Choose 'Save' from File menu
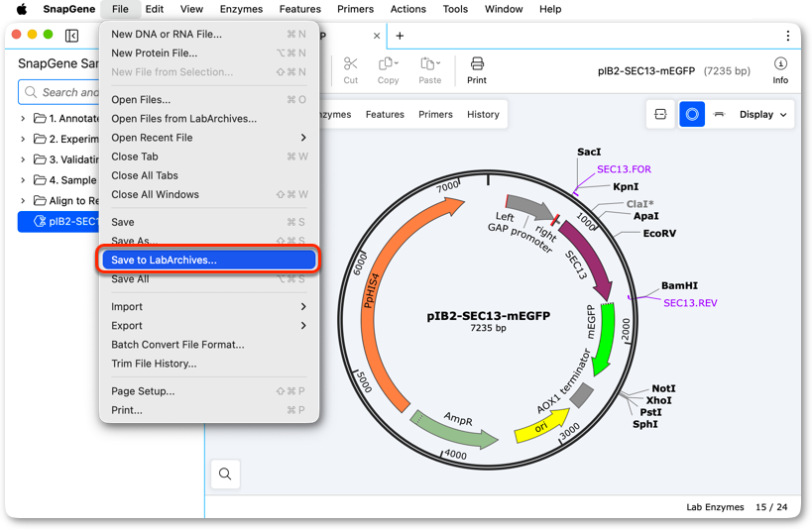The image size is (812, 529). (209, 222)
